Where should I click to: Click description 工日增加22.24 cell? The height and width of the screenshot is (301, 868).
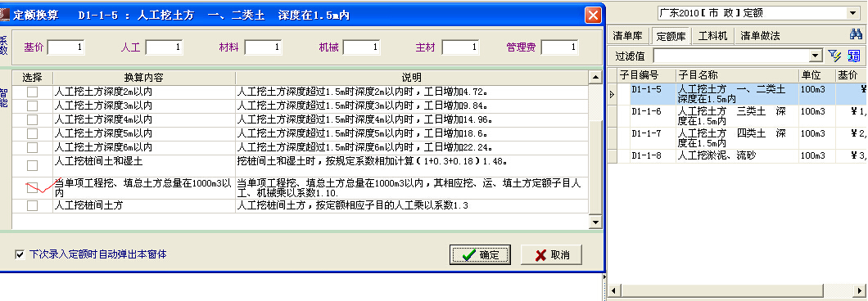click(412, 148)
